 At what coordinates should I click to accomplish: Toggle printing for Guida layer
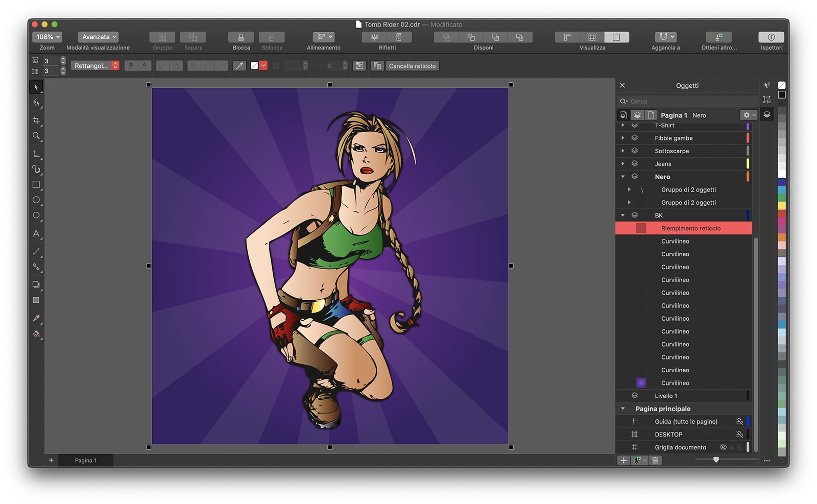click(739, 422)
